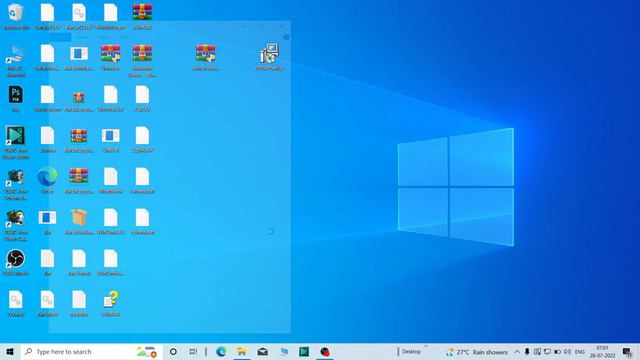Open the red and black app on the taskbar
Screen dimensions: 640x360
point(325,351)
